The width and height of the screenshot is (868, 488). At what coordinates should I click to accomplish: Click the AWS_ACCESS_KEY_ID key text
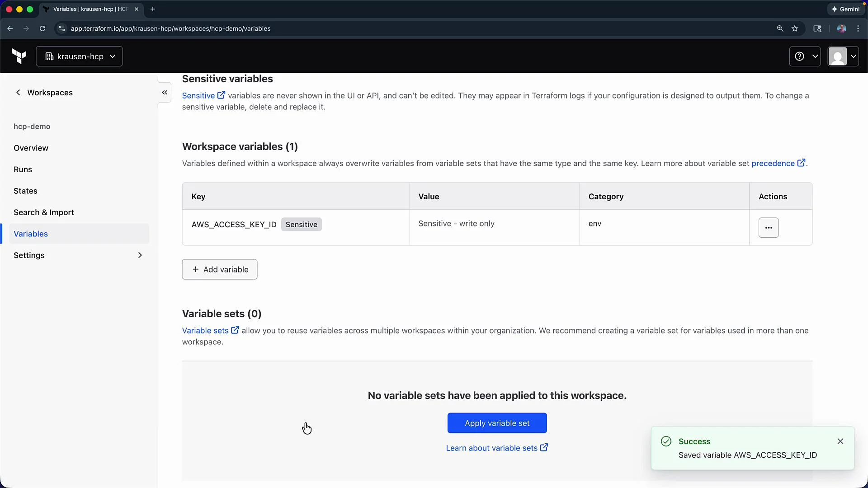point(234,225)
